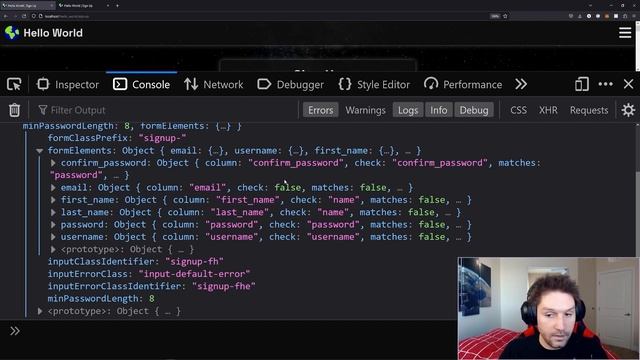The height and width of the screenshot is (360, 640).
Task: Open the page hamburger menu
Action: click(x=625, y=33)
